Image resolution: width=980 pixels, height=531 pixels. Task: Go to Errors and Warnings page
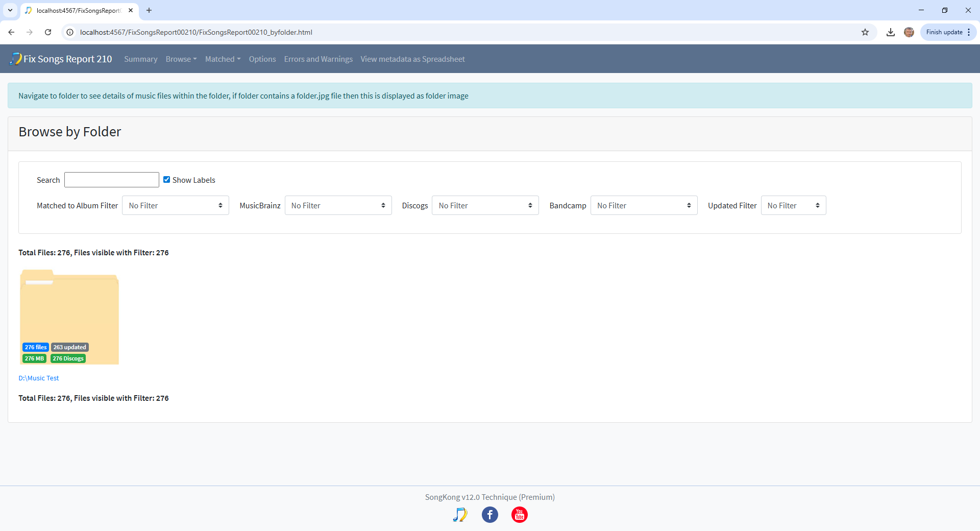pyautogui.click(x=318, y=59)
